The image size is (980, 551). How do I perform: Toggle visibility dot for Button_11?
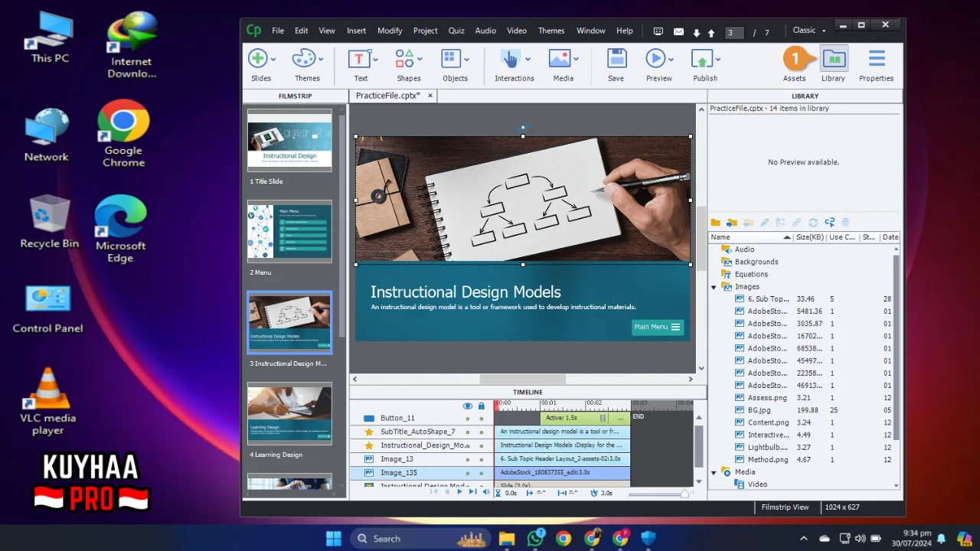tap(467, 419)
